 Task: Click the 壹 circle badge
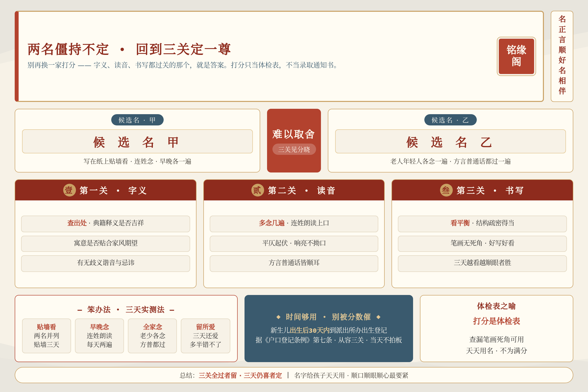[x=70, y=190]
